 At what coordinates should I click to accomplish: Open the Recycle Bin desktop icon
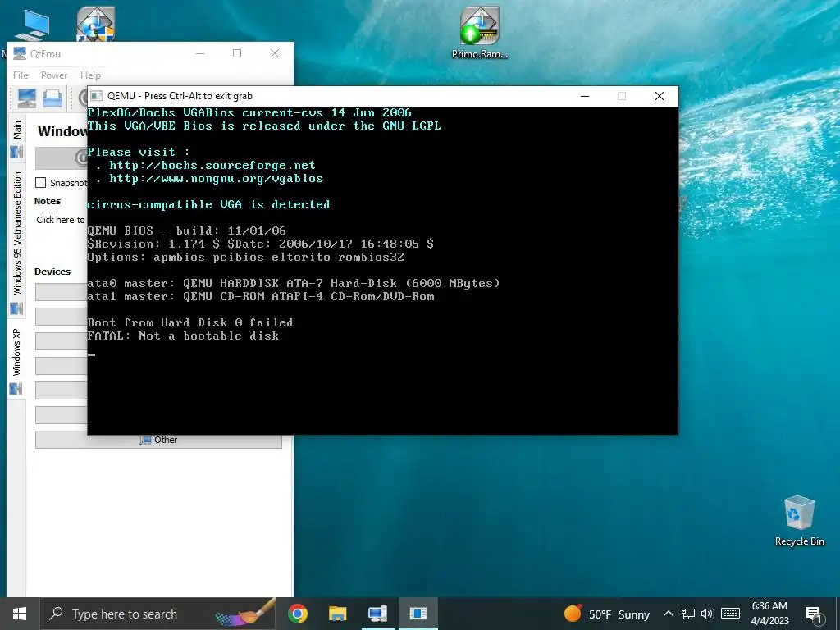[799, 521]
